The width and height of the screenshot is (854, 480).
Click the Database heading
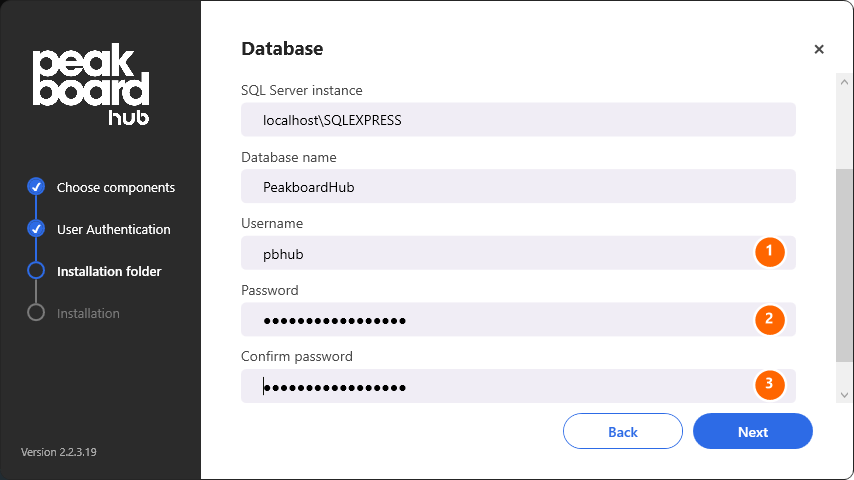(x=282, y=49)
